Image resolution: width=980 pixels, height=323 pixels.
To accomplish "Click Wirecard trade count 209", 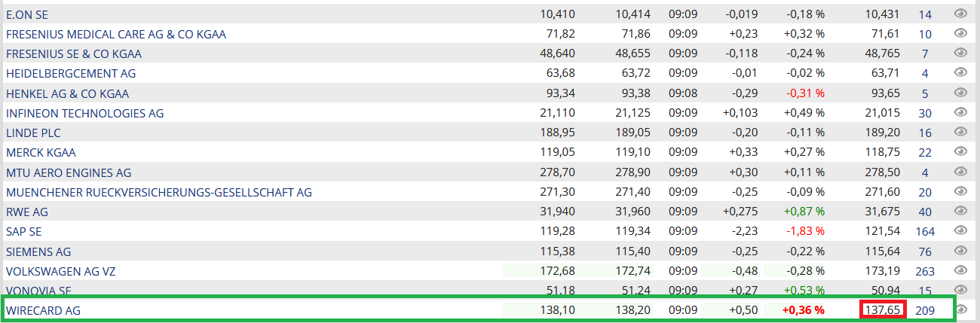I will (924, 310).
